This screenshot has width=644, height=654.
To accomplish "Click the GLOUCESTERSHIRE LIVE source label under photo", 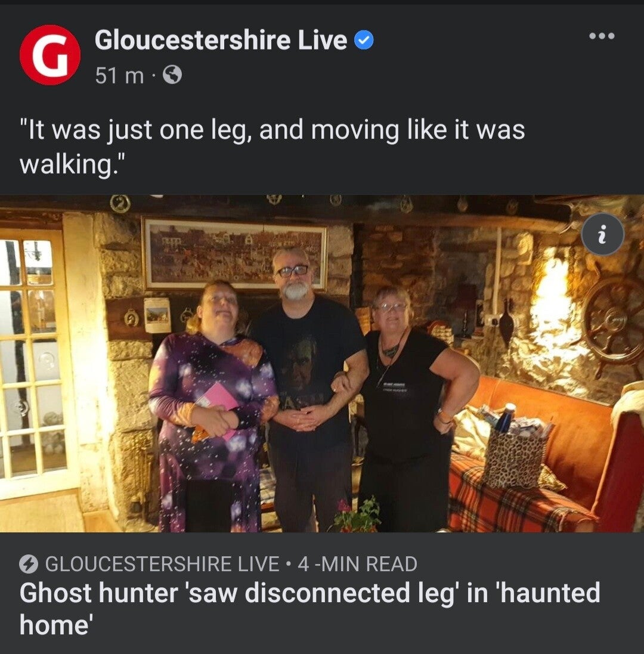I will point(162,565).
